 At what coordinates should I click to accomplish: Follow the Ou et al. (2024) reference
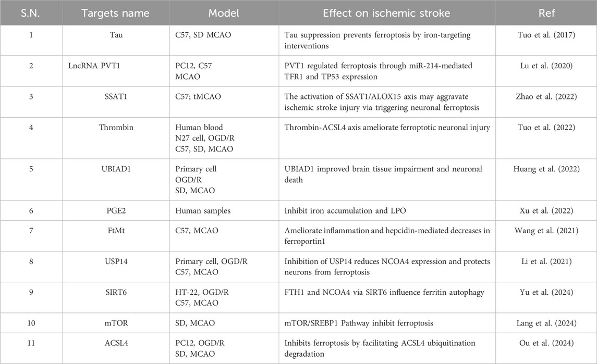(546, 343)
